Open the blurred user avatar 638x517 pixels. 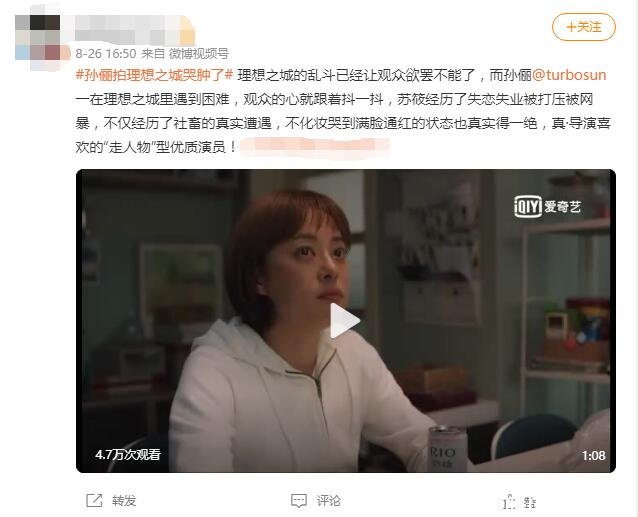(37, 37)
